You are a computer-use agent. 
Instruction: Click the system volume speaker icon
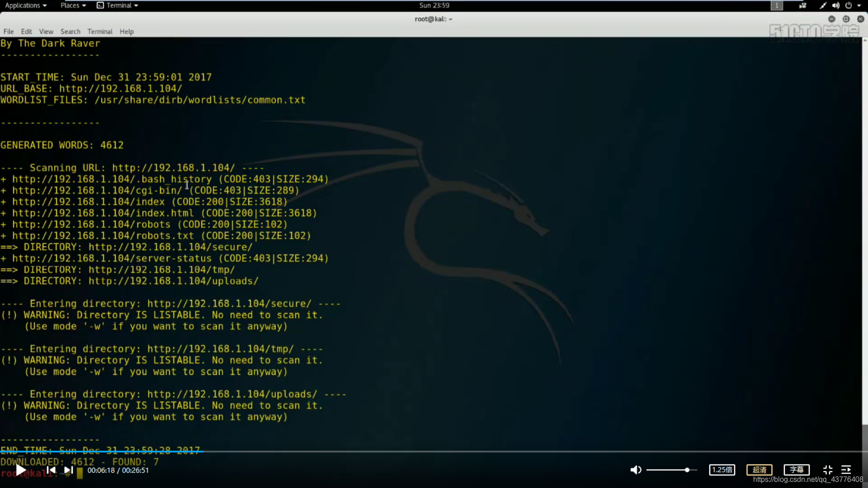click(835, 5)
